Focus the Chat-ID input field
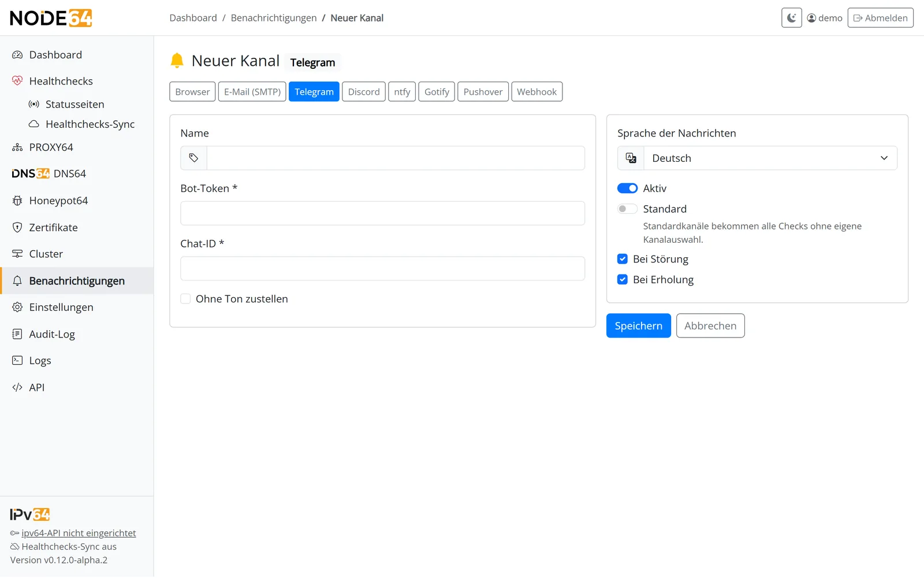 tap(382, 268)
